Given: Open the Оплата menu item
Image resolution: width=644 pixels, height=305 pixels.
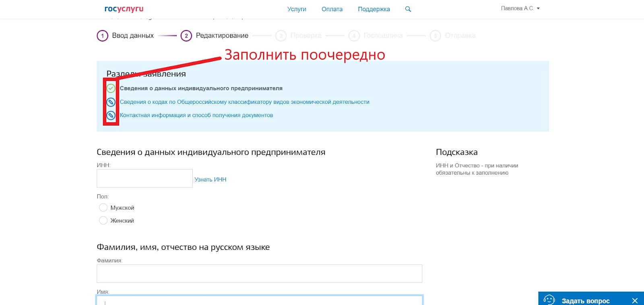Looking at the screenshot, I should [332, 9].
